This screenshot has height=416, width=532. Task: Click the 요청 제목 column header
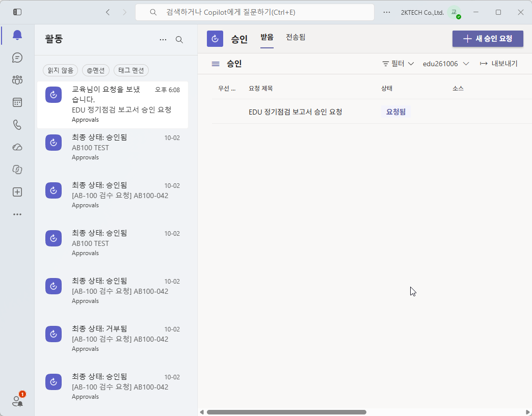(x=260, y=89)
